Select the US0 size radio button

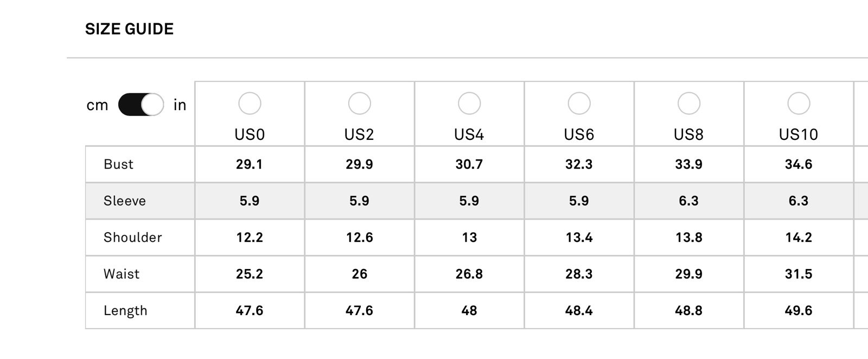click(x=250, y=103)
